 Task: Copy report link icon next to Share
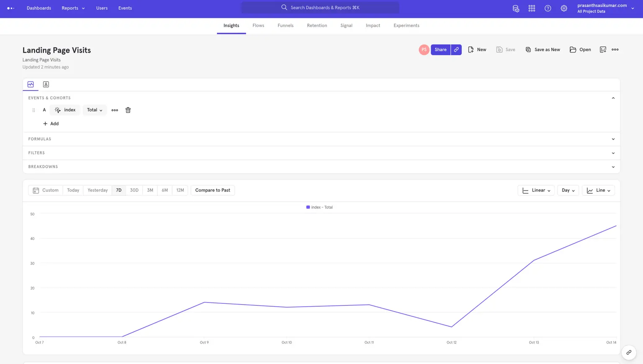(456, 50)
